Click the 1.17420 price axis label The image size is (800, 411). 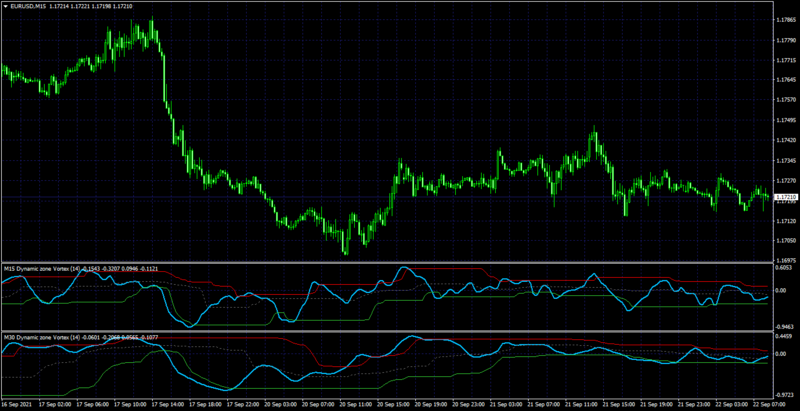coord(785,140)
